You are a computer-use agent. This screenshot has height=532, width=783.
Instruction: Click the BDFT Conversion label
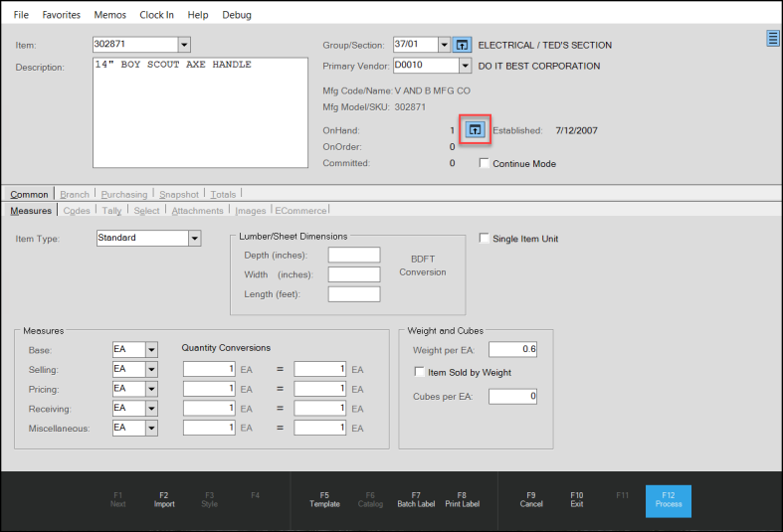click(423, 266)
